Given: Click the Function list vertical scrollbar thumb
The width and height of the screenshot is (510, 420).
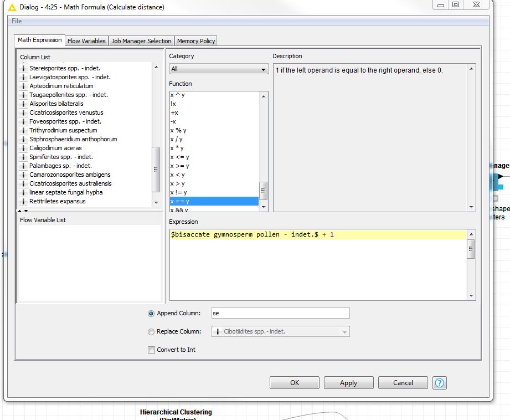Looking at the screenshot, I should [x=264, y=190].
